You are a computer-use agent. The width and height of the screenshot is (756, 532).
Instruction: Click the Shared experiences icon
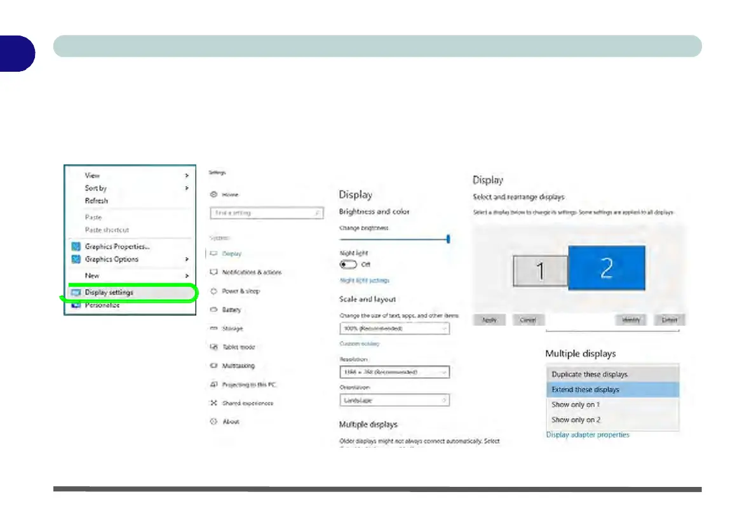(x=213, y=403)
